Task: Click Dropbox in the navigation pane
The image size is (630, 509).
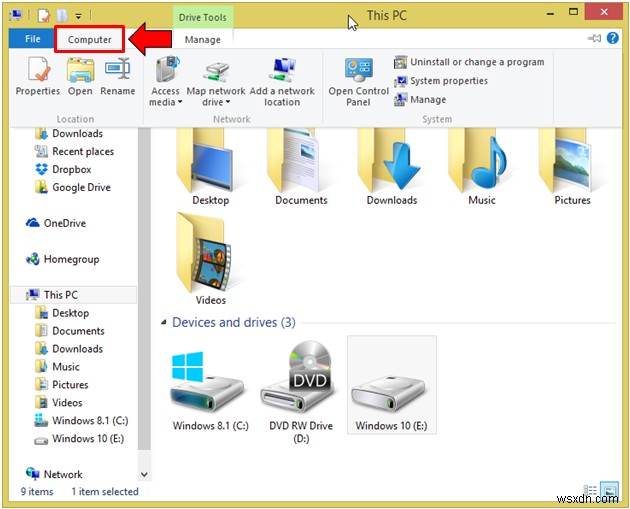Action: pos(63,170)
